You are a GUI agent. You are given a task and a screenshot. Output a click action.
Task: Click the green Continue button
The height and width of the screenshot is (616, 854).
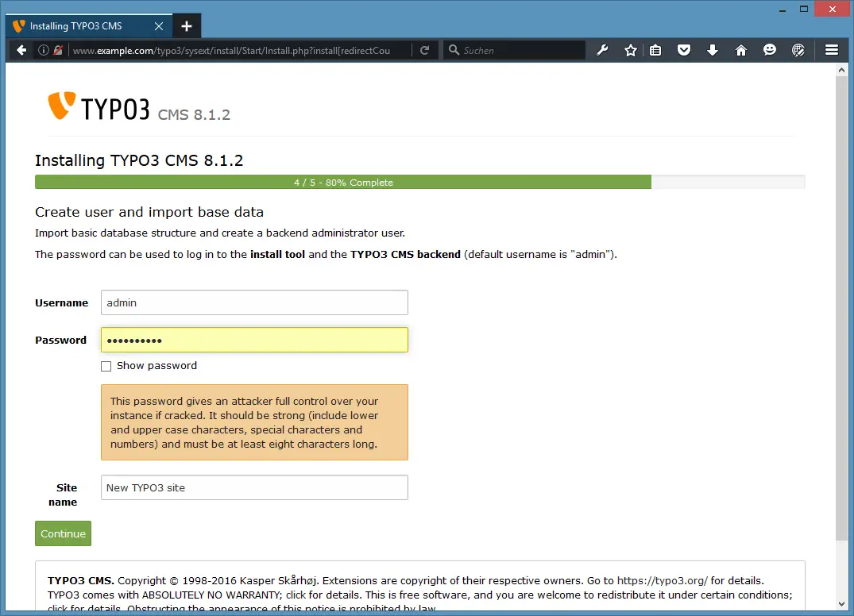[x=64, y=533]
